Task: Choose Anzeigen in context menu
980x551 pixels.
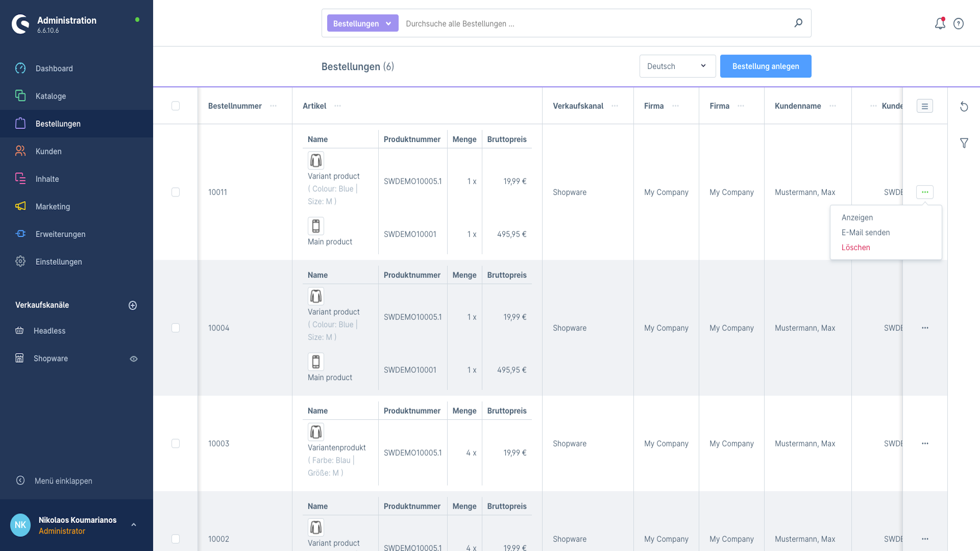Action: 857,217
